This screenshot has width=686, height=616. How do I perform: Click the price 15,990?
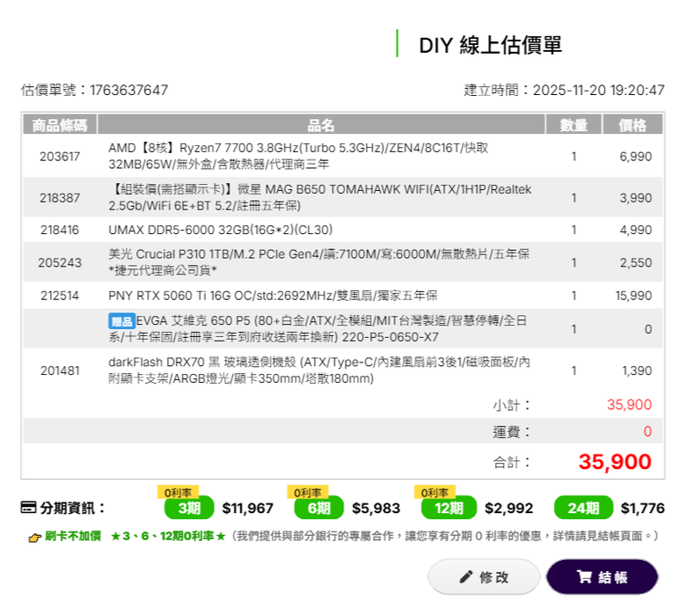tap(633, 296)
